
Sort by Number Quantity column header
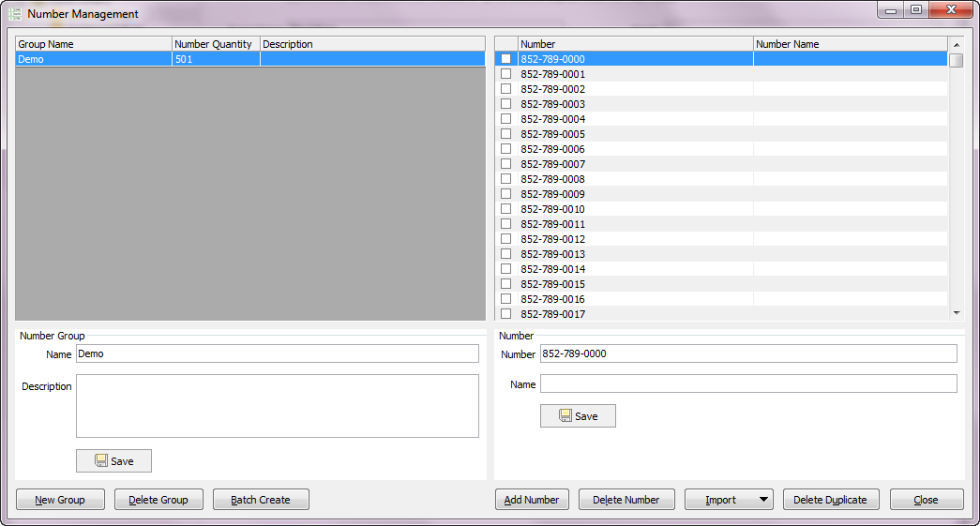[x=215, y=44]
